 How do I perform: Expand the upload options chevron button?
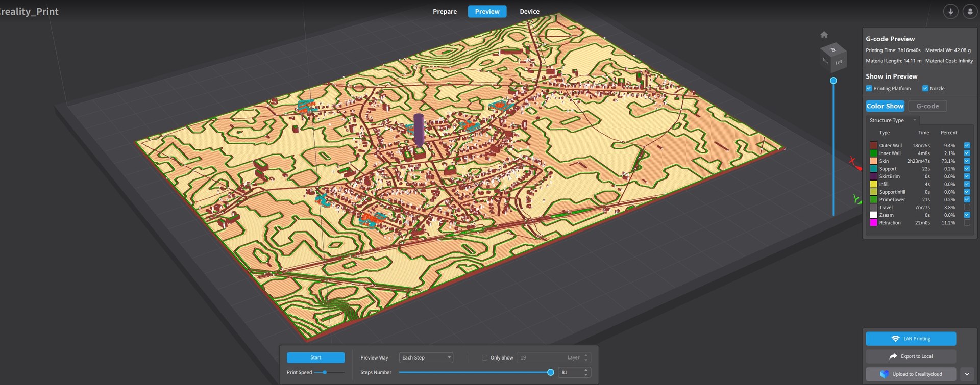[x=967, y=374]
